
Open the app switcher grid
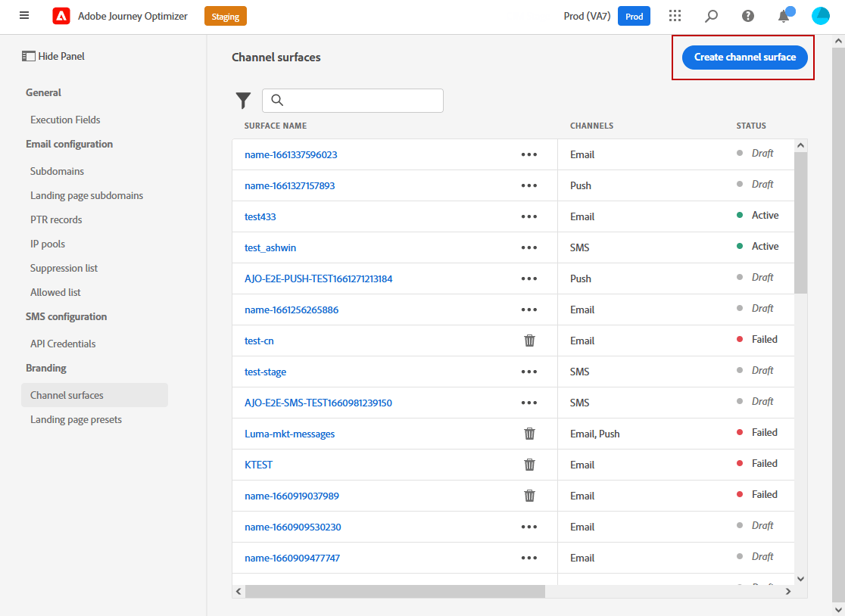[675, 15]
